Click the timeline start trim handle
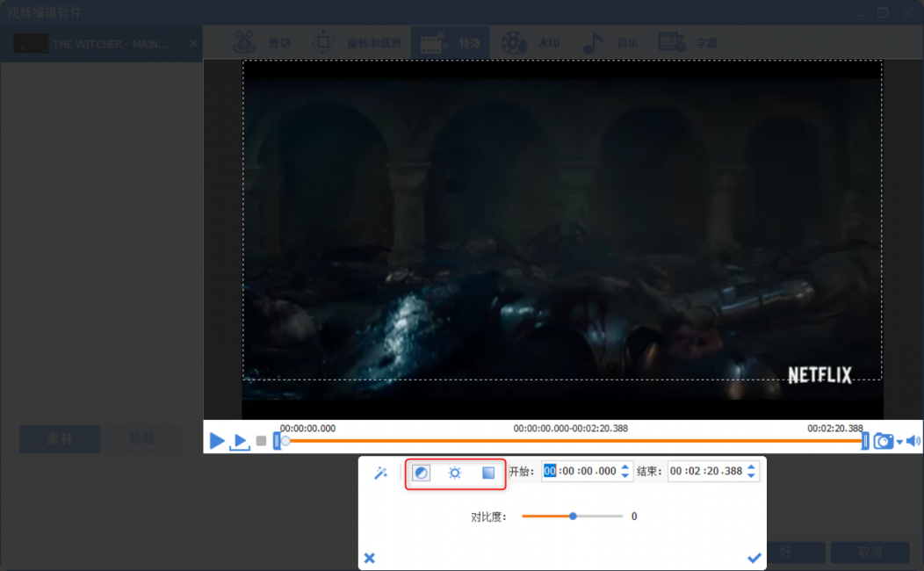Image resolution: width=924 pixels, height=571 pixels. (277, 441)
